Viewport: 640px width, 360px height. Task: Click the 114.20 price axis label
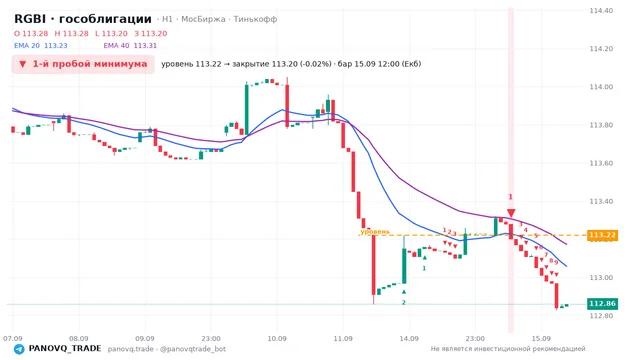pos(601,49)
